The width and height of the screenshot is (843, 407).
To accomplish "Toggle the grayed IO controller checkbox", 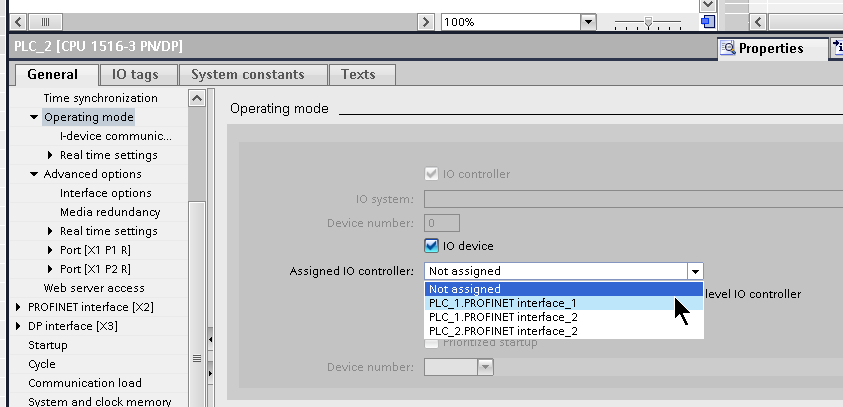I will pyautogui.click(x=431, y=174).
